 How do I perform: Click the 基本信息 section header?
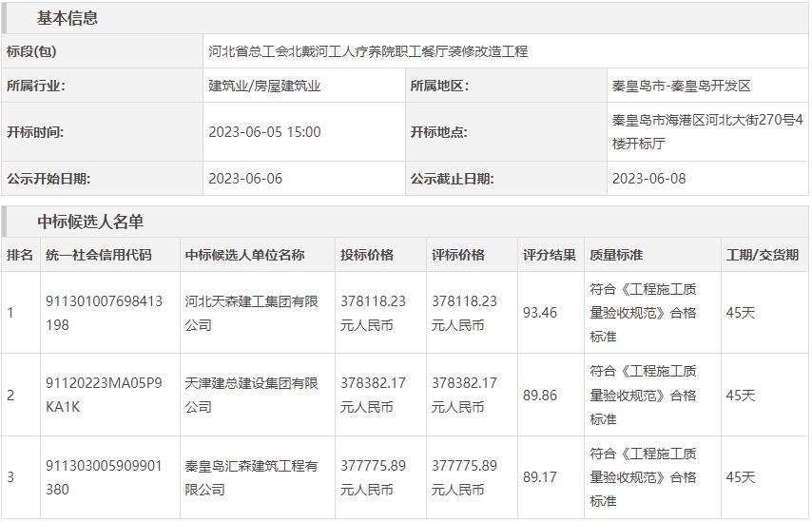(x=67, y=18)
